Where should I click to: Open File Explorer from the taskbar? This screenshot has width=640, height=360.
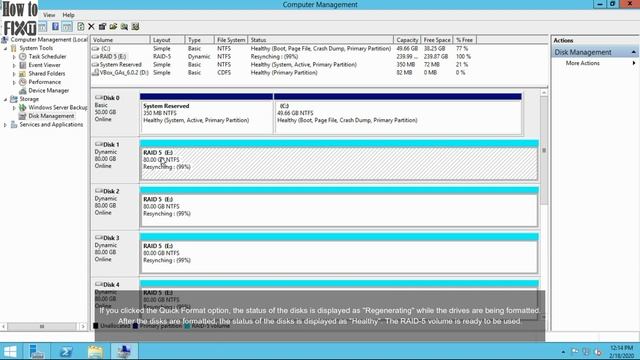click(x=96, y=351)
